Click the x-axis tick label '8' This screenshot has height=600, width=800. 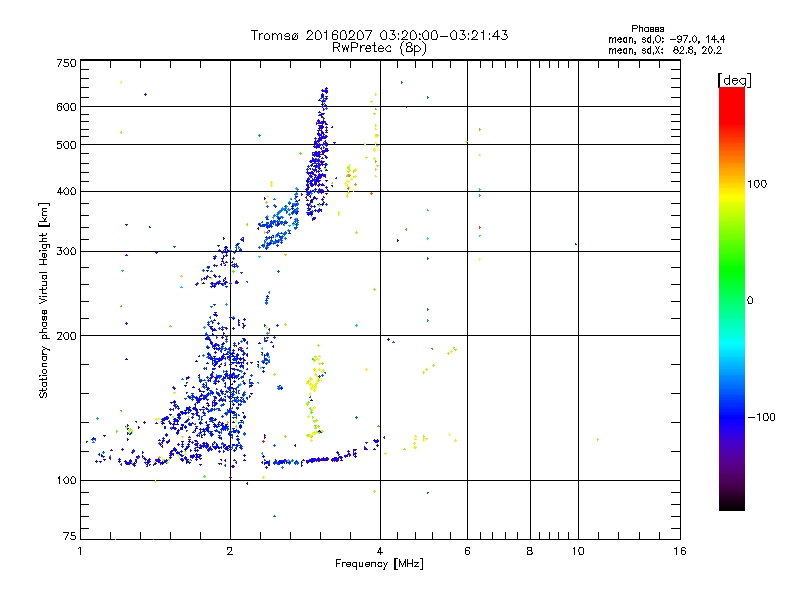[530, 551]
